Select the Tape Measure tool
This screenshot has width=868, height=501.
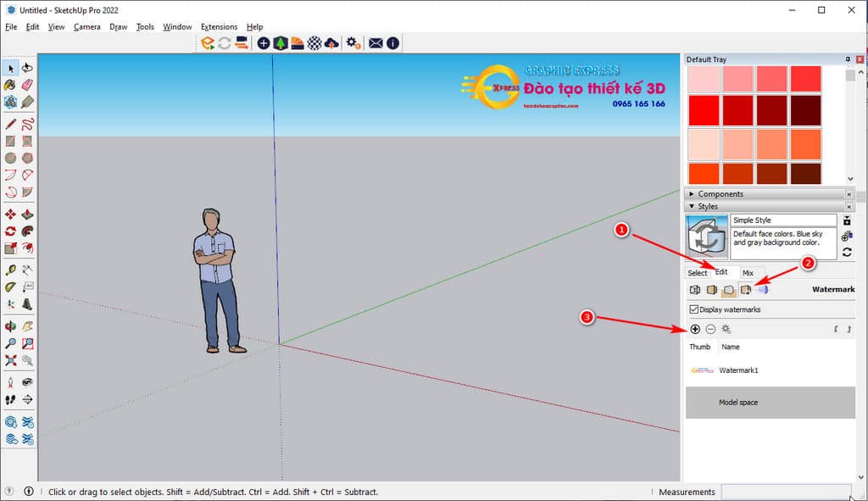tap(9, 271)
